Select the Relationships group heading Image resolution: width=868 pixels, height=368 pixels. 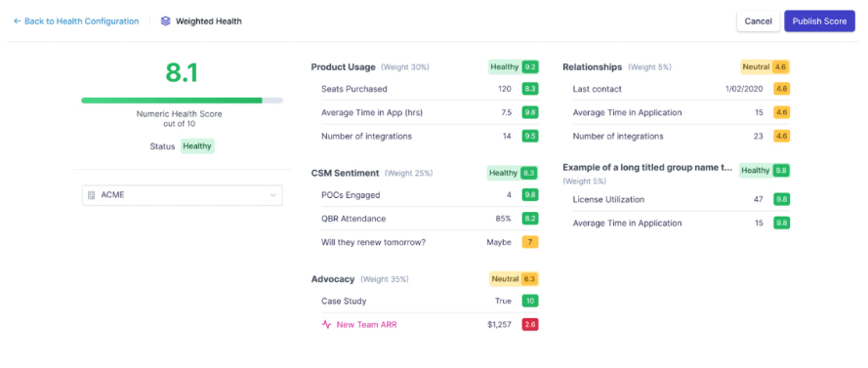tap(593, 67)
